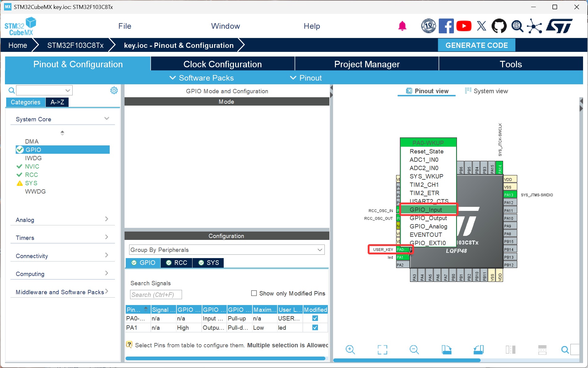This screenshot has height=368, width=588.
Task: Open the settings gear in categories panel
Action: tap(114, 90)
